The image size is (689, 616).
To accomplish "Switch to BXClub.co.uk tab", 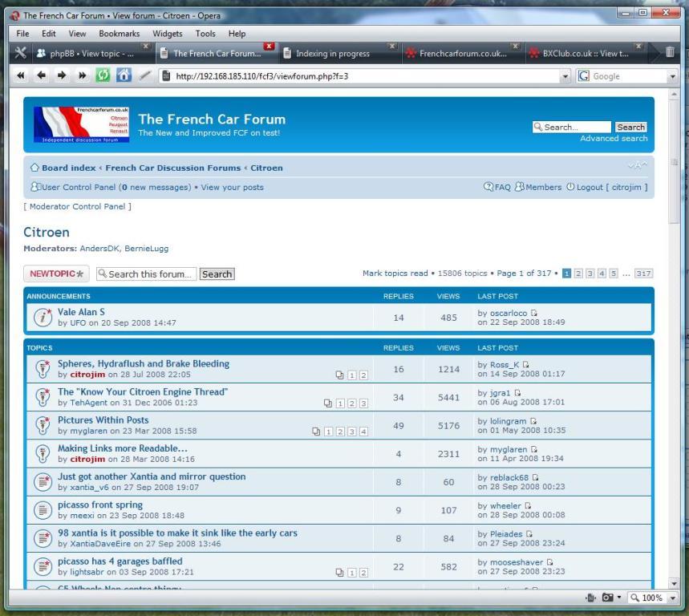I will click(x=586, y=53).
